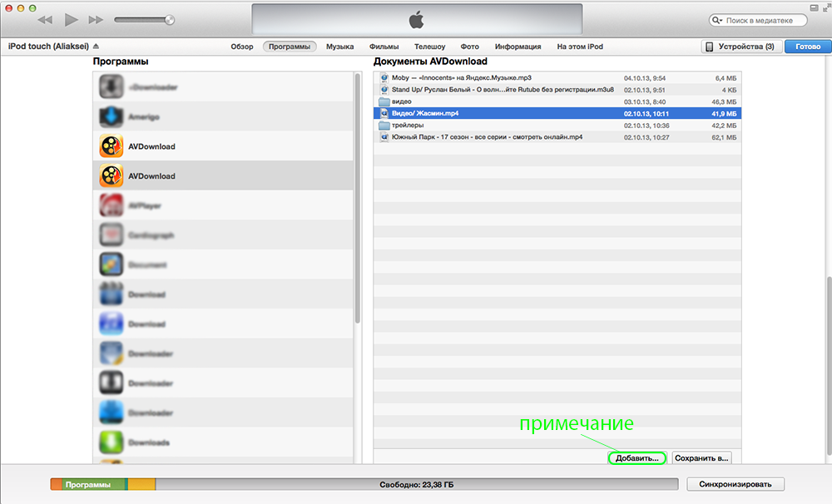Viewport: 832px width, 504px height.
Task: Select the Moby «Innocents» mp3 file
Action: tap(557, 78)
